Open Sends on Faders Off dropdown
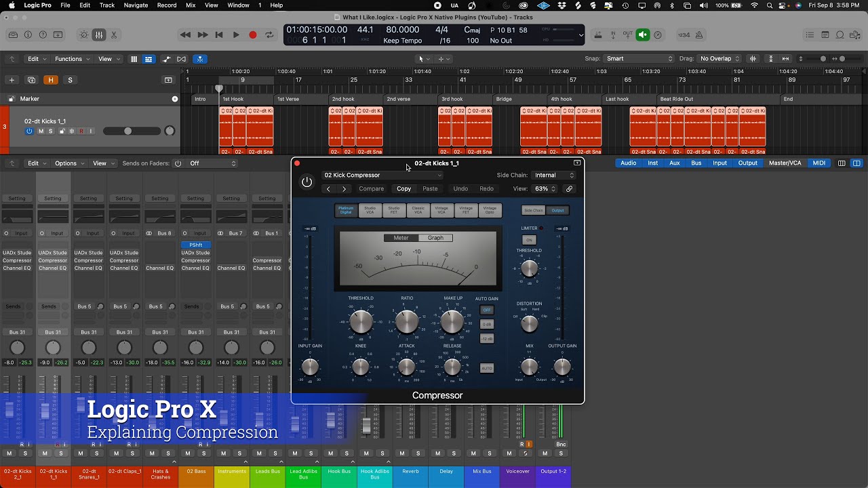Viewport: 868px width, 488px height. pos(212,163)
